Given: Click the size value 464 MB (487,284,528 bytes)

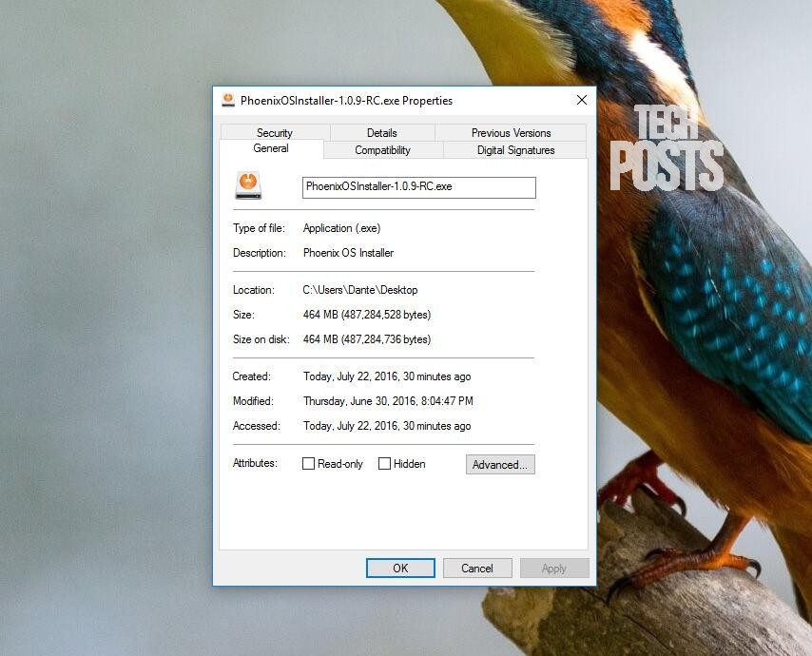Looking at the screenshot, I should coord(367,315).
